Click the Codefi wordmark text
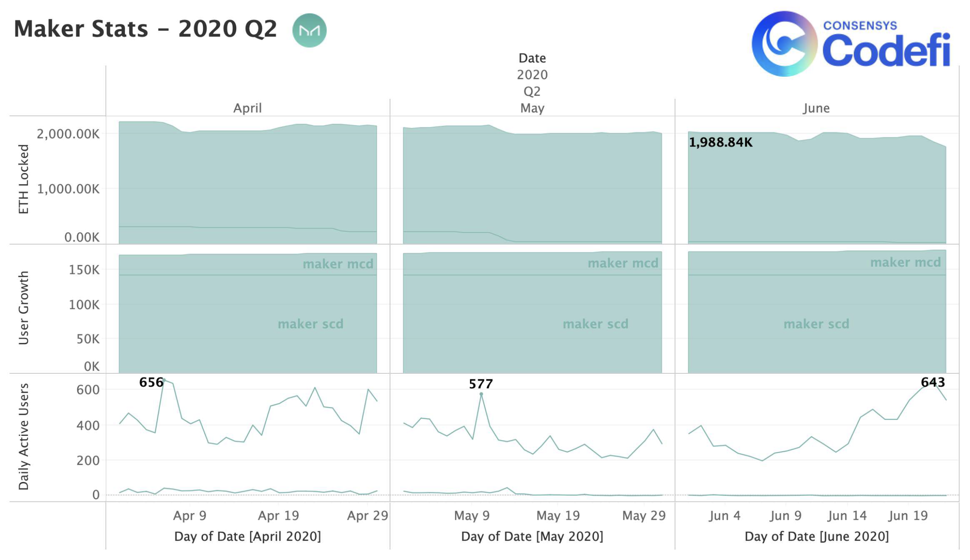The height and width of the screenshot is (560, 970). click(886, 50)
